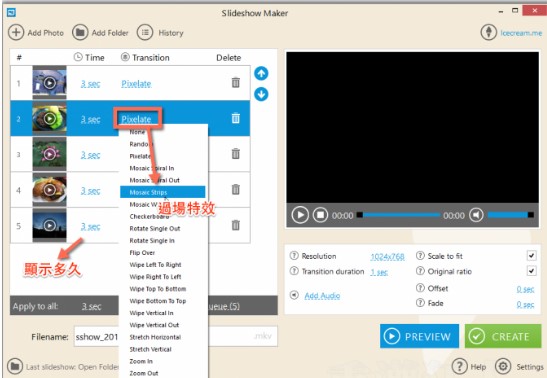The width and height of the screenshot is (547, 378).
Task: Open Settings gear icon
Action: click(503, 366)
